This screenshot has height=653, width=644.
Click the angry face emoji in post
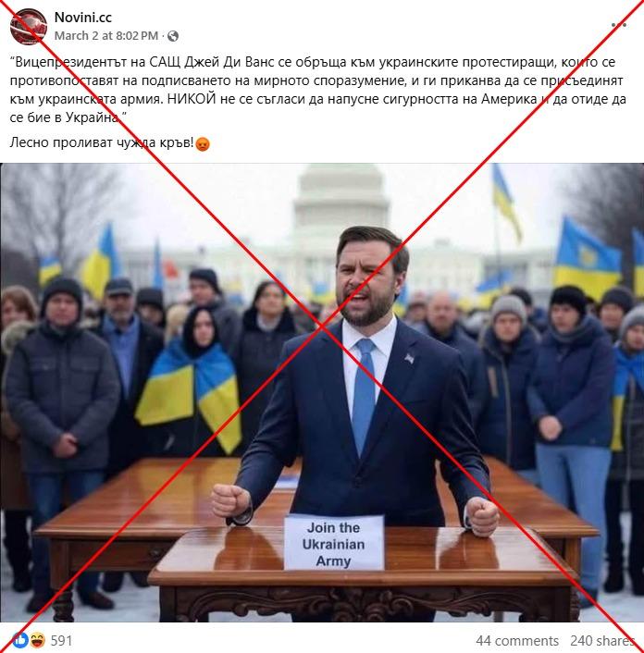(203, 143)
